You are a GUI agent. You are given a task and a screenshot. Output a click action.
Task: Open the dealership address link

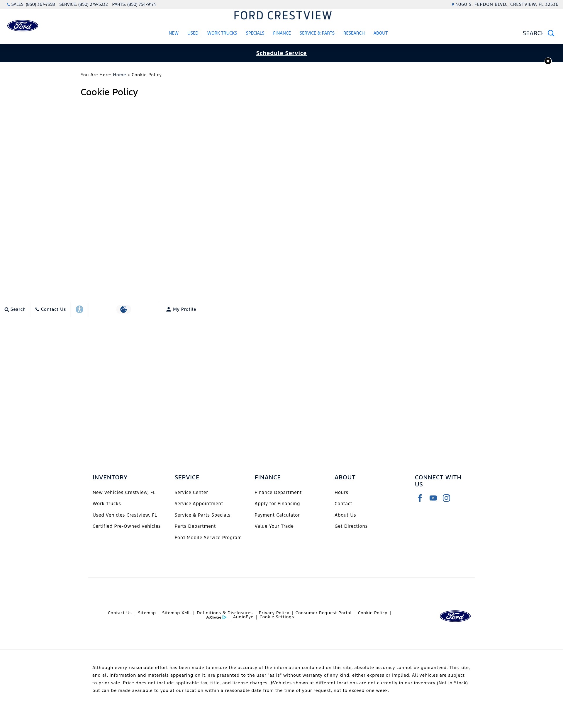point(505,4)
